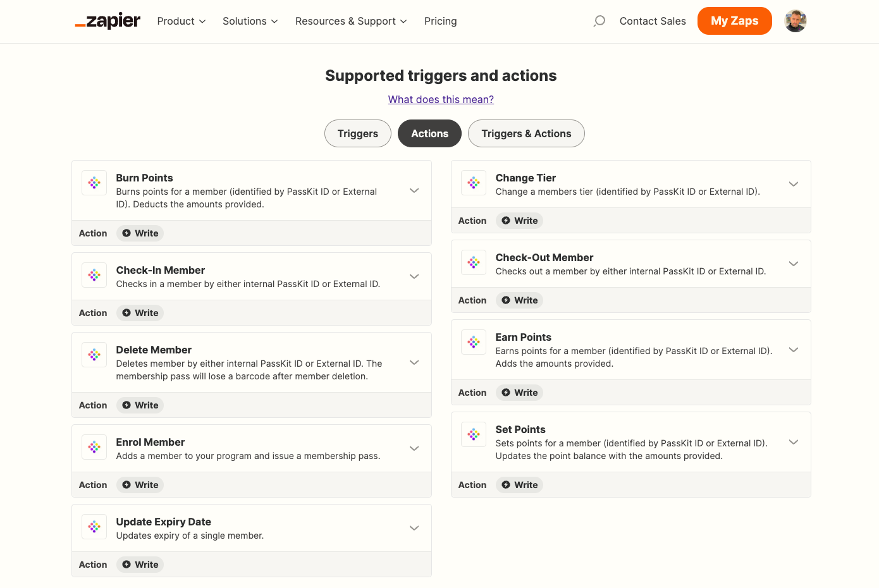This screenshot has height=588, width=879.
Task: Click the Write badge under Set Points
Action: pyautogui.click(x=519, y=485)
